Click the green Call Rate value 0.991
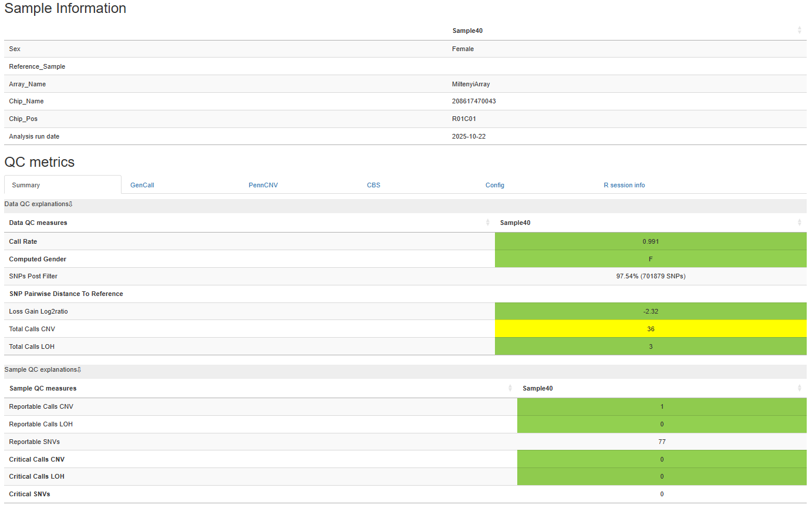 point(651,241)
